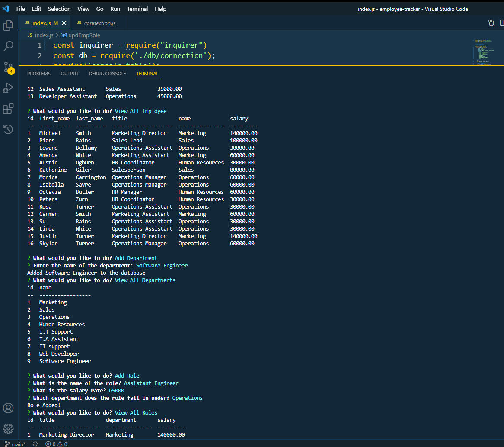Open the File menu

click(21, 9)
